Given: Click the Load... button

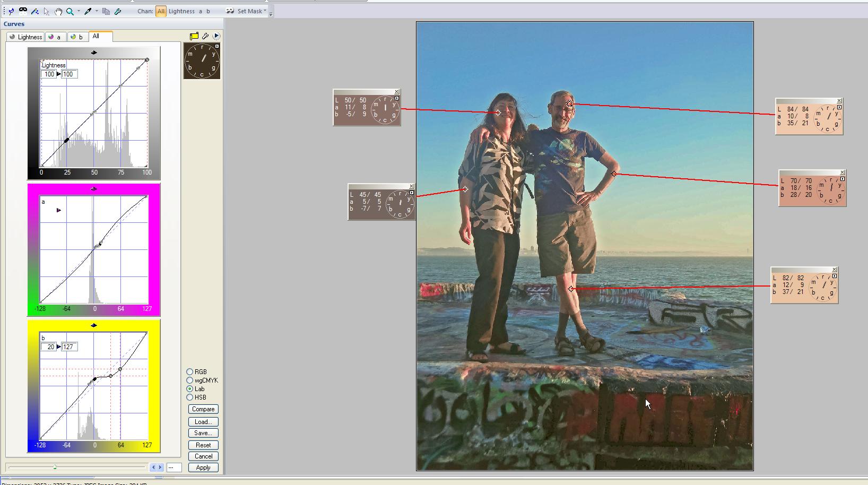Looking at the screenshot, I should 203,422.
